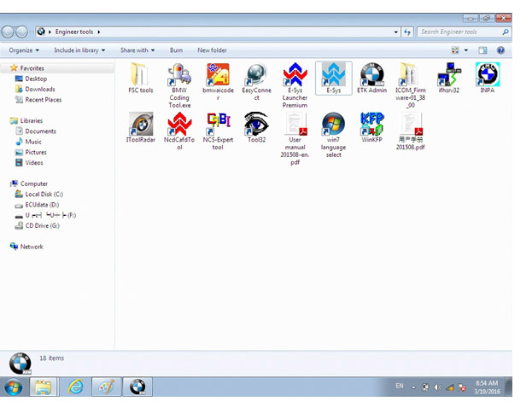This screenshot has width=532, height=413.
Task: Launch Internet Explorer from taskbar
Action: click(x=75, y=387)
